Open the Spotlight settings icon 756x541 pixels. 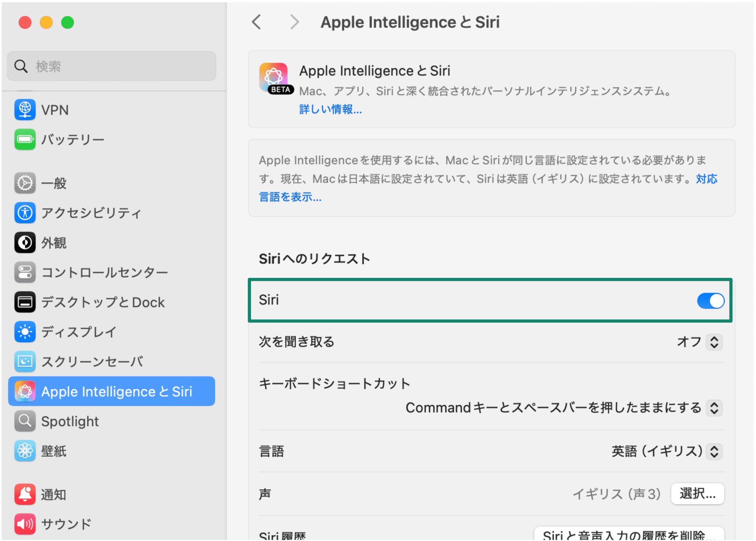point(25,421)
